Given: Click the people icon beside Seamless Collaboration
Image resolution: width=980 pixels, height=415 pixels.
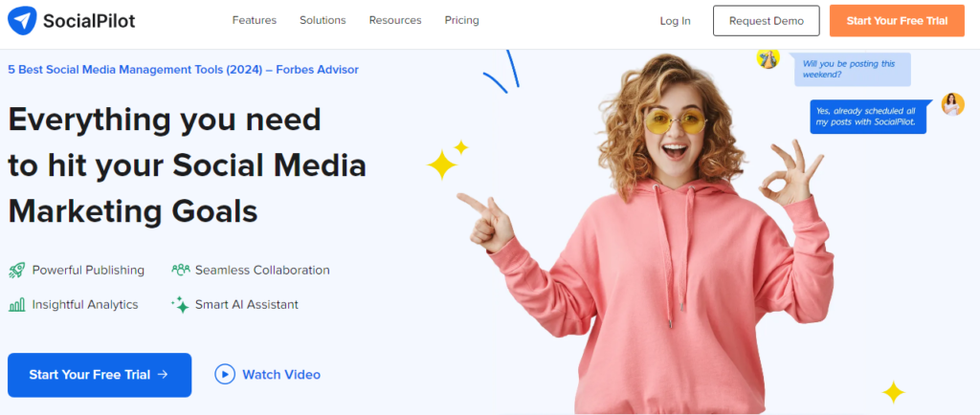Looking at the screenshot, I should 181,271.
